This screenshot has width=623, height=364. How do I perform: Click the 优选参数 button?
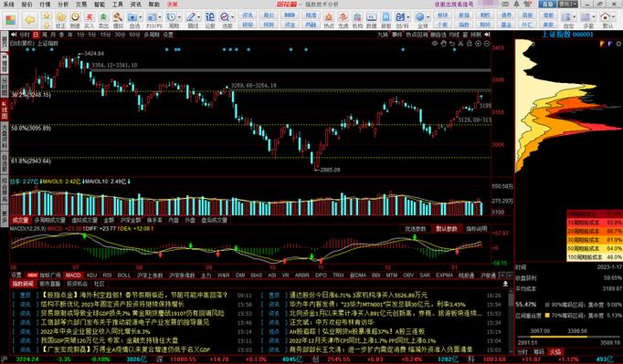tap(416, 229)
